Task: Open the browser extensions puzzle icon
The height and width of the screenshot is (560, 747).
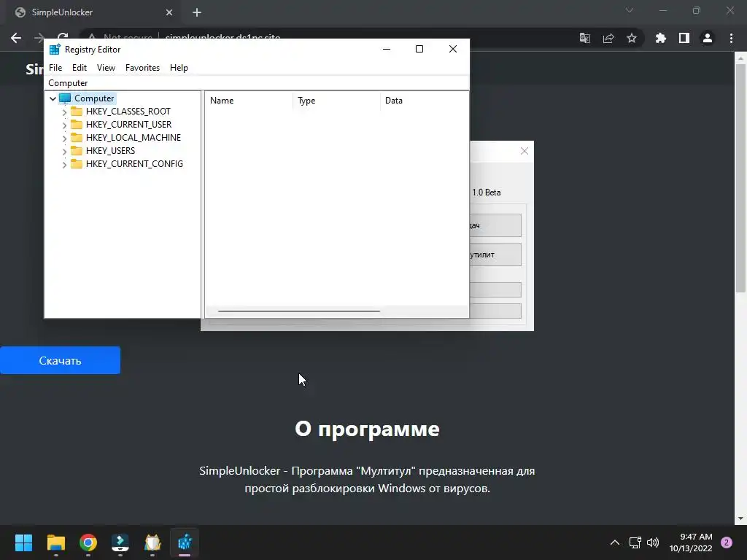Action: (x=660, y=38)
